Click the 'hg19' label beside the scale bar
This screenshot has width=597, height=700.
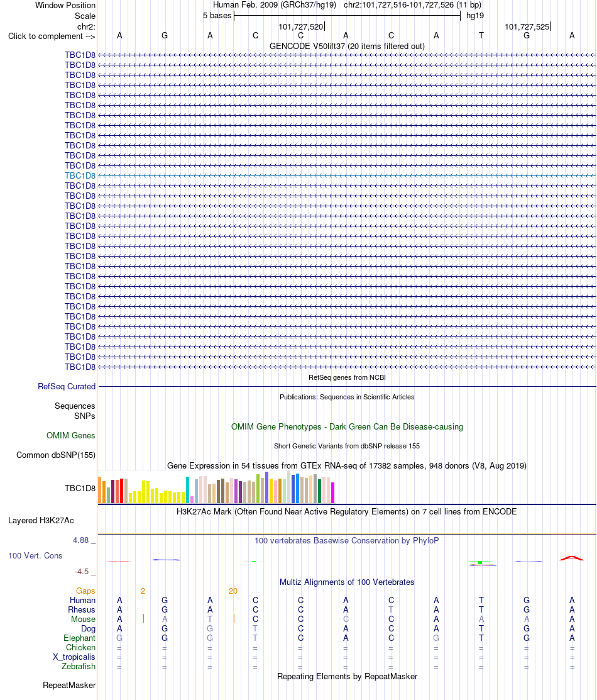pyautogui.click(x=474, y=16)
